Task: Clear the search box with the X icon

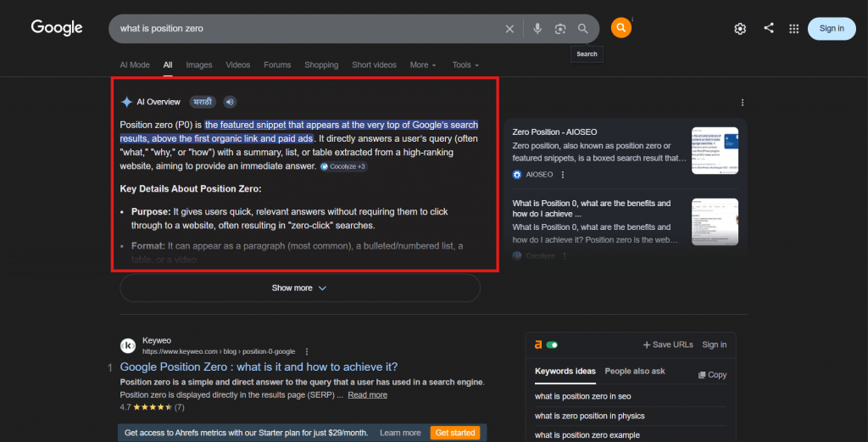Action: [x=509, y=29]
